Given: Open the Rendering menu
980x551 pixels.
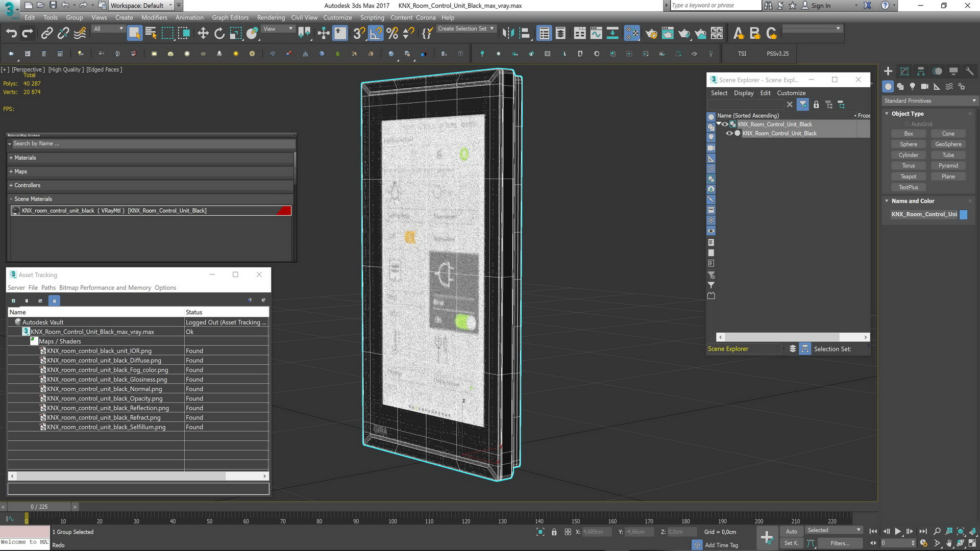Looking at the screenshot, I should 271,17.
